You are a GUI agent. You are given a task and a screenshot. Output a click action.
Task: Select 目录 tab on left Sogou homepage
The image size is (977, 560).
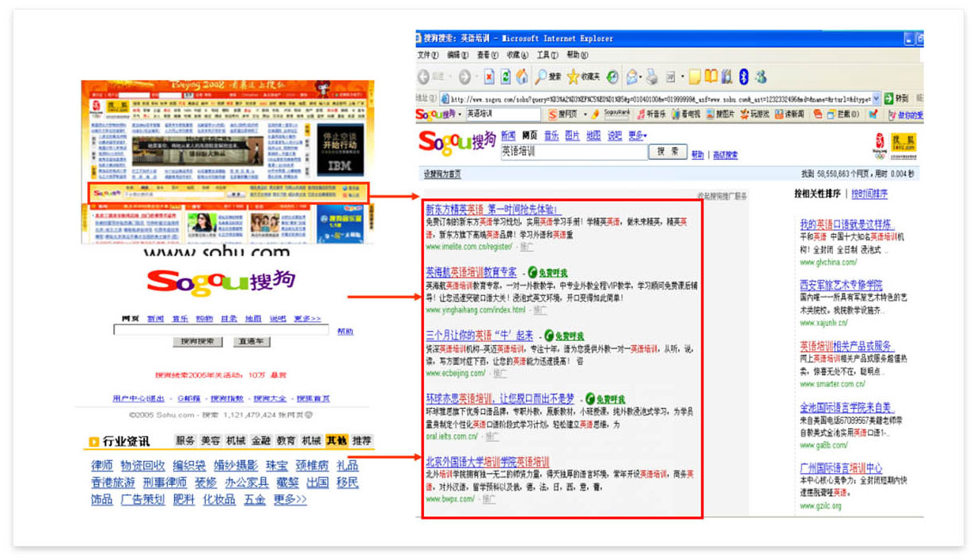pyautogui.click(x=229, y=319)
